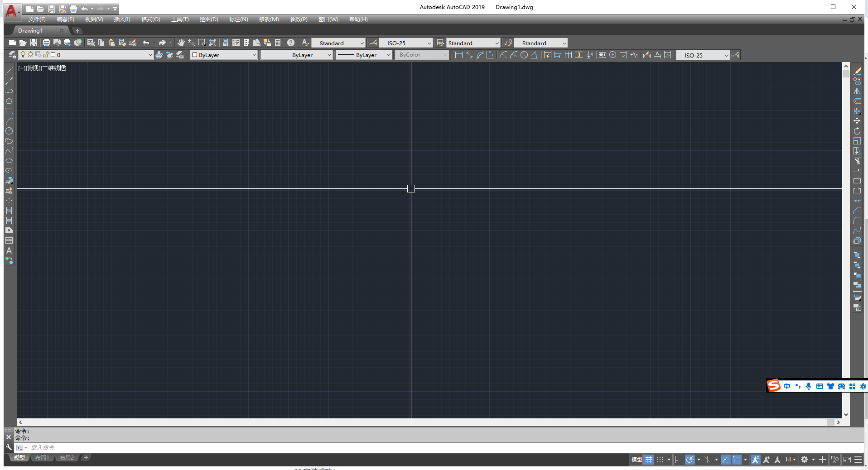Click the new drawing tab plus button

point(77,31)
